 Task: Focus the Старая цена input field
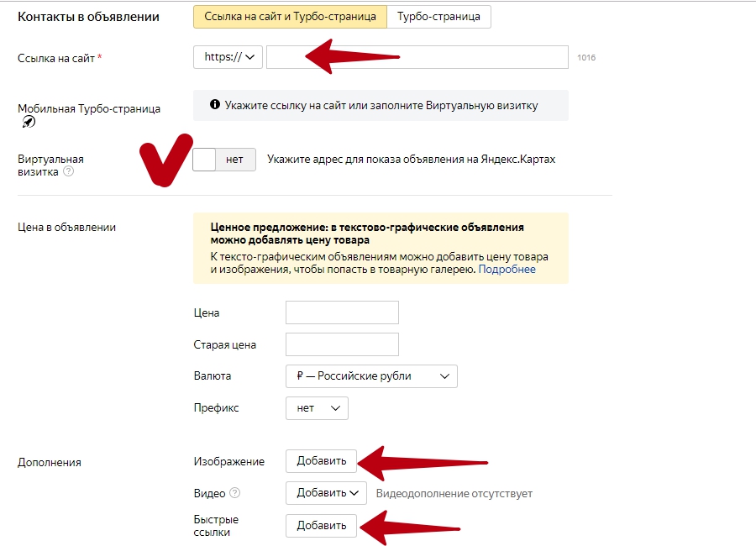coord(342,344)
